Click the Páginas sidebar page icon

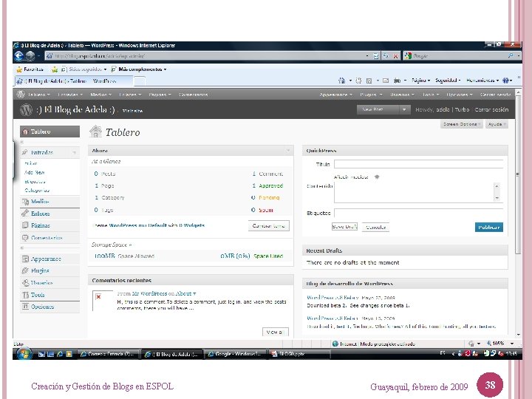tap(25, 225)
